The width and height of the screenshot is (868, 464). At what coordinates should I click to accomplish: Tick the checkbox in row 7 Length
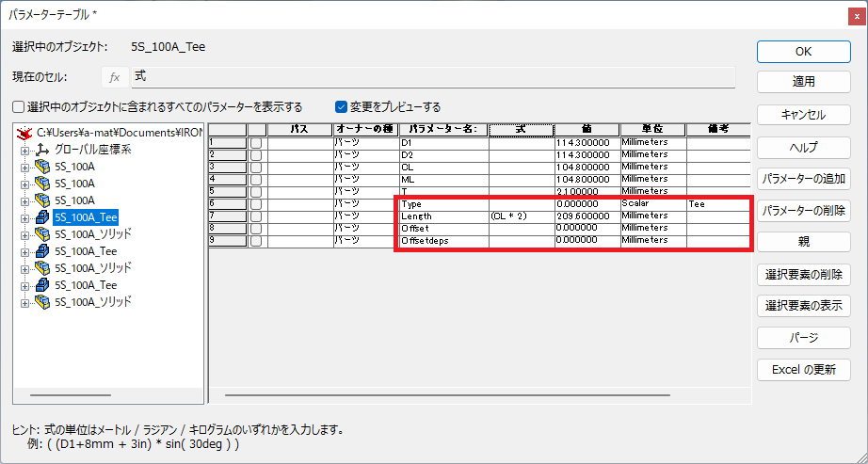pyautogui.click(x=256, y=216)
